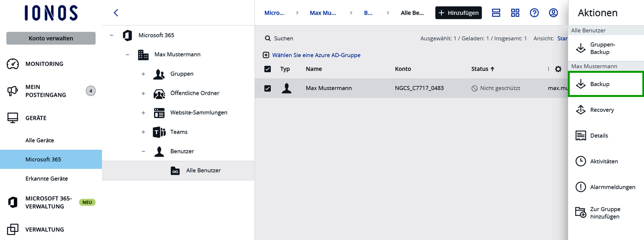Open table column settings gear

point(558,69)
